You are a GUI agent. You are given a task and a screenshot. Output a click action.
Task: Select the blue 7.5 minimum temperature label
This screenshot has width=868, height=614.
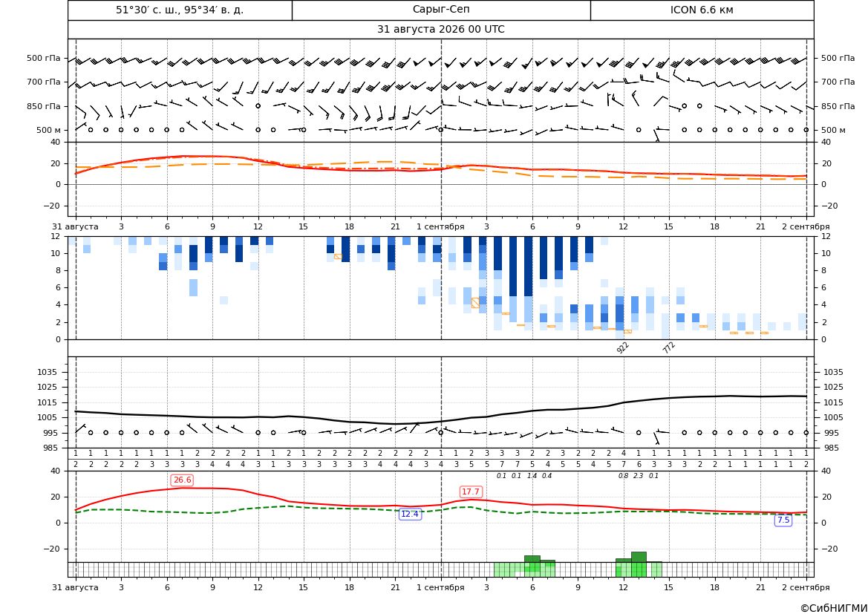(x=783, y=520)
